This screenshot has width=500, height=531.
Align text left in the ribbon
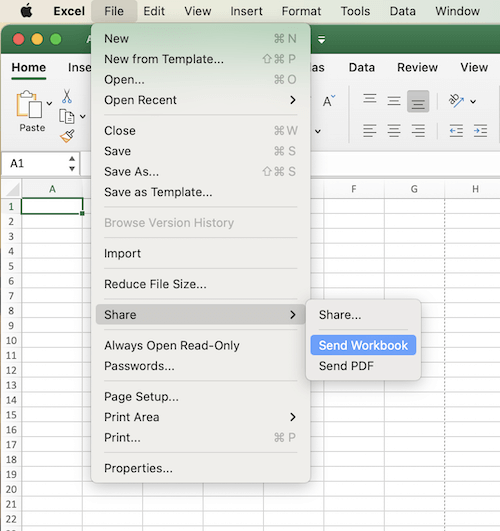pos(370,131)
